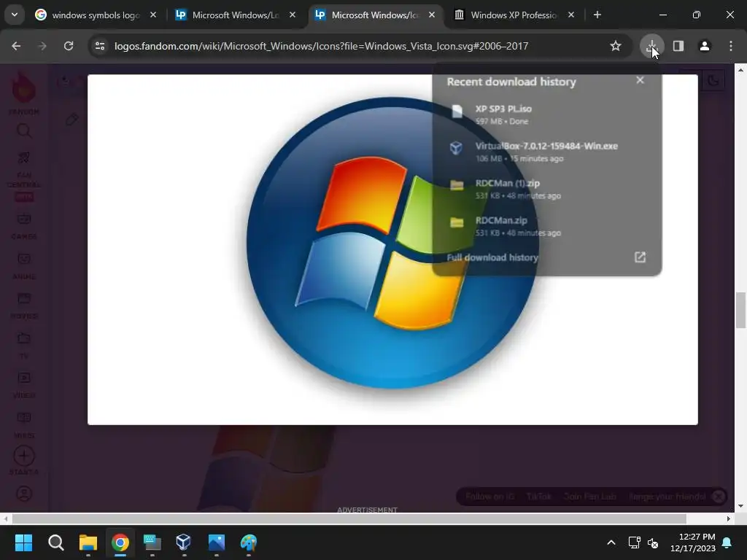Open the Photos app from taskbar
Image resolution: width=747 pixels, height=560 pixels.
[x=216, y=542]
